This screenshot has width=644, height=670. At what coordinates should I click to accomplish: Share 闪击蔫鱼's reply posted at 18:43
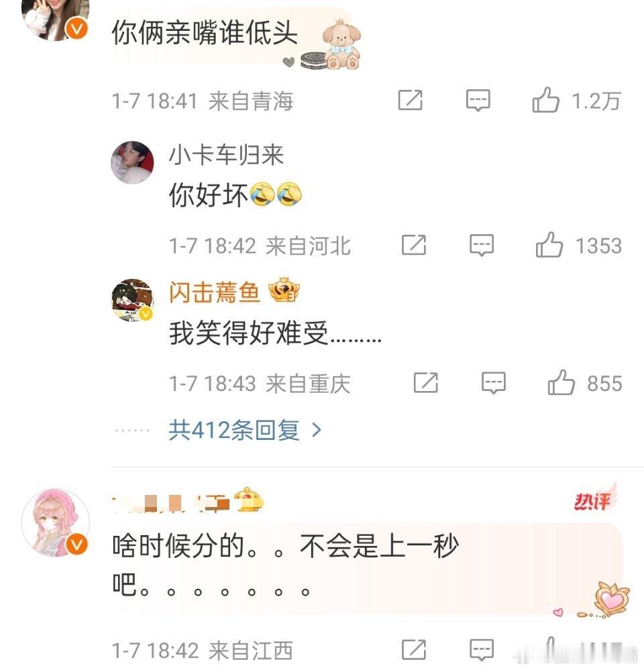[425, 382]
